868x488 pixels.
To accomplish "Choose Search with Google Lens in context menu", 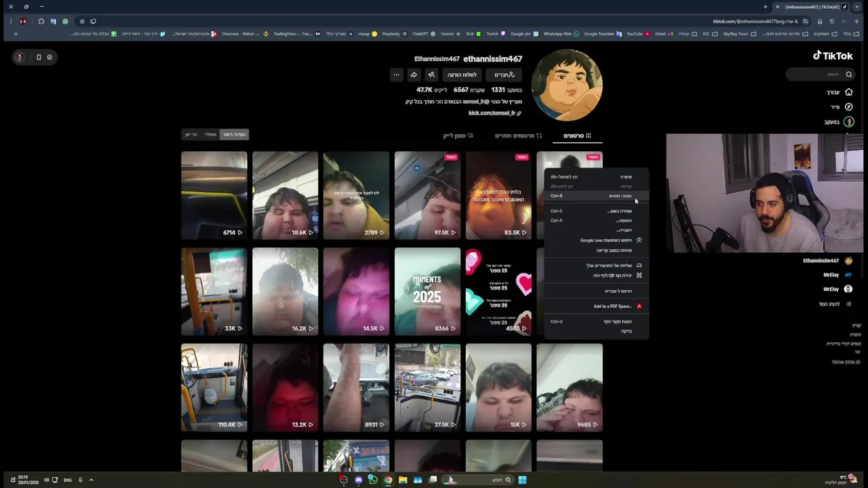I will pos(597,240).
